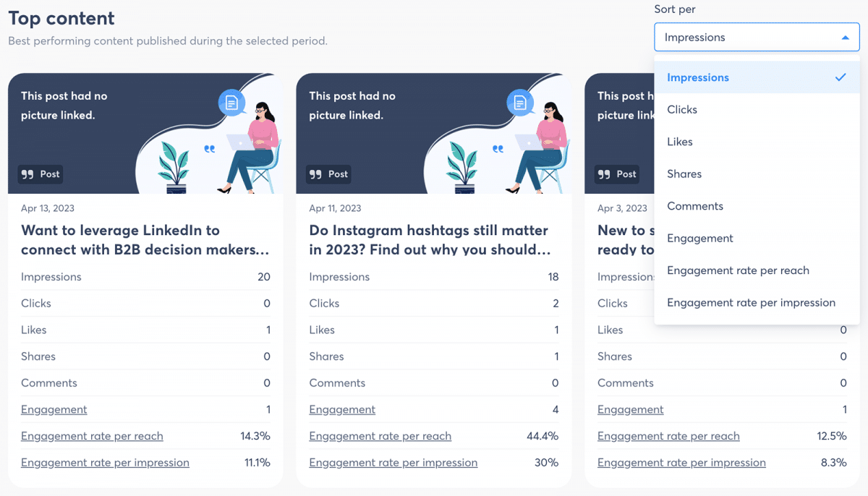
Task: Click the 14.3% engagement rate value
Action: [x=255, y=436]
